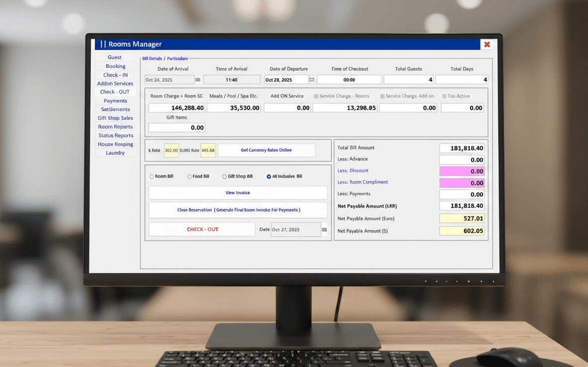Image resolution: width=588 pixels, height=367 pixels.
Task: Open the Check - OUT section in sidebar
Action: (115, 92)
